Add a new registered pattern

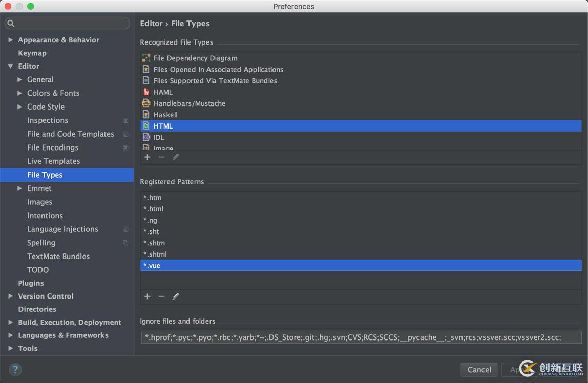coord(147,296)
